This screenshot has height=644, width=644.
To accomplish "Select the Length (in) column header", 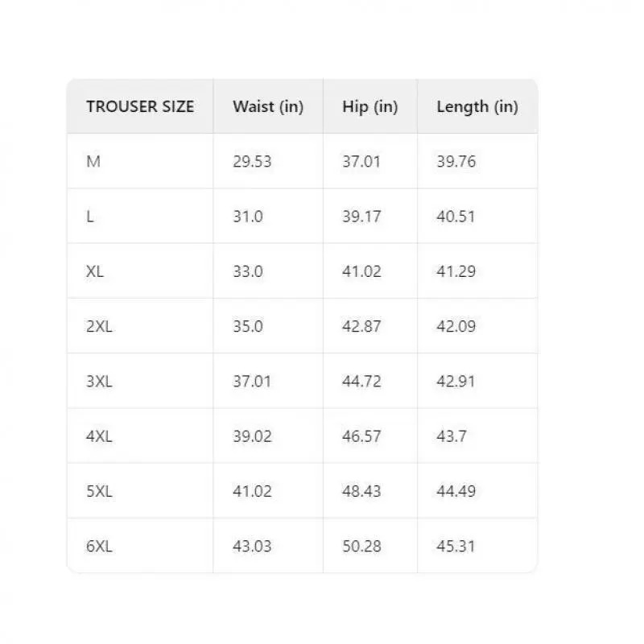I will click(477, 106).
